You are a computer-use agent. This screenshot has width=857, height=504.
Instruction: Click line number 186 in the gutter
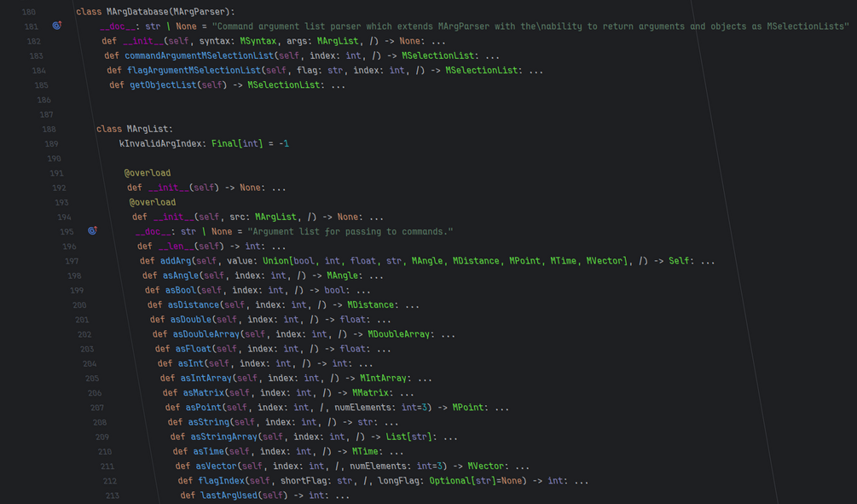[x=43, y=100]
